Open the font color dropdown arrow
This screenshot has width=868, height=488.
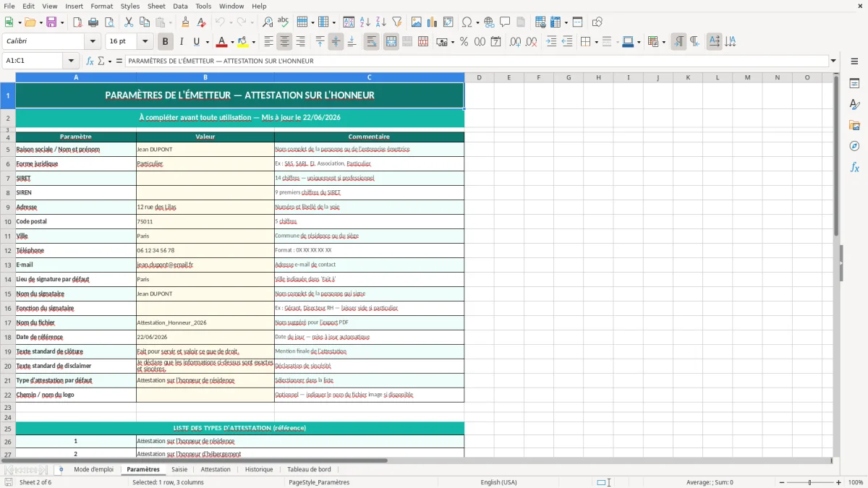pyautogui.click(x=232, y=42)
